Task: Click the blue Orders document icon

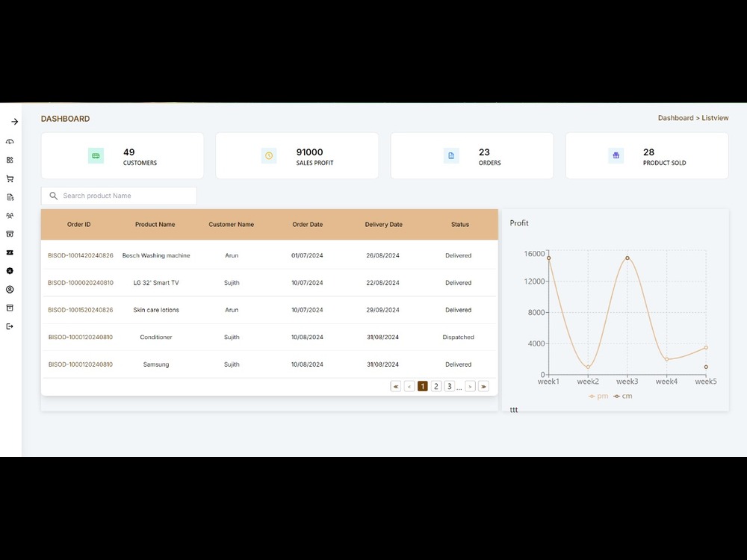Action: pyautogui.click(x=451, y=156)
